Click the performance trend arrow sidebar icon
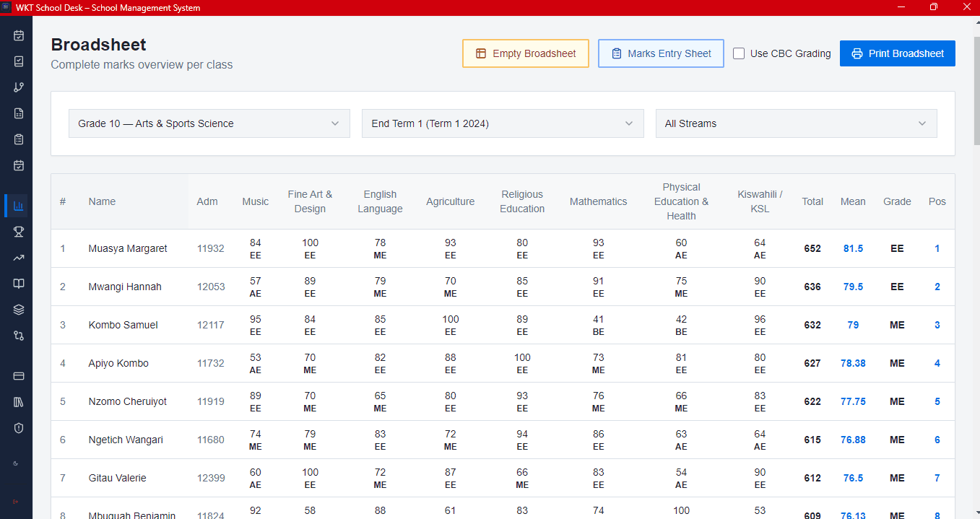The width and height of the screenshot is (980, 519). point(17,258)
